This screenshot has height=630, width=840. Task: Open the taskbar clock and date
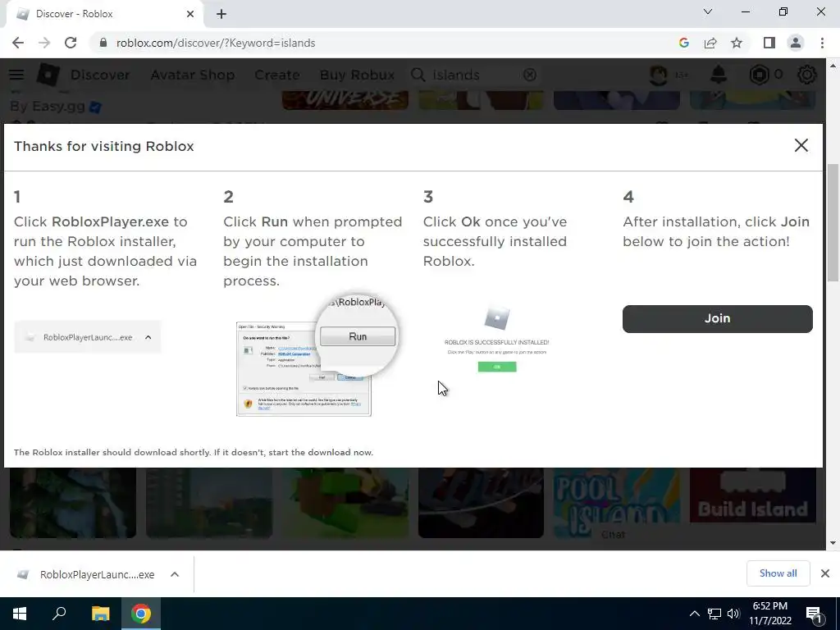tap(769, 614)
